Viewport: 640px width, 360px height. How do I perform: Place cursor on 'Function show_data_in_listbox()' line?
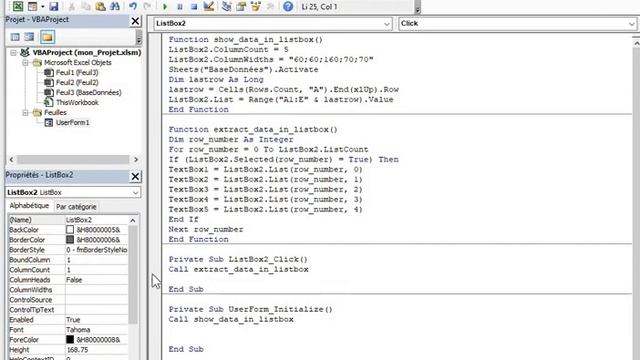tap(245, 40)
